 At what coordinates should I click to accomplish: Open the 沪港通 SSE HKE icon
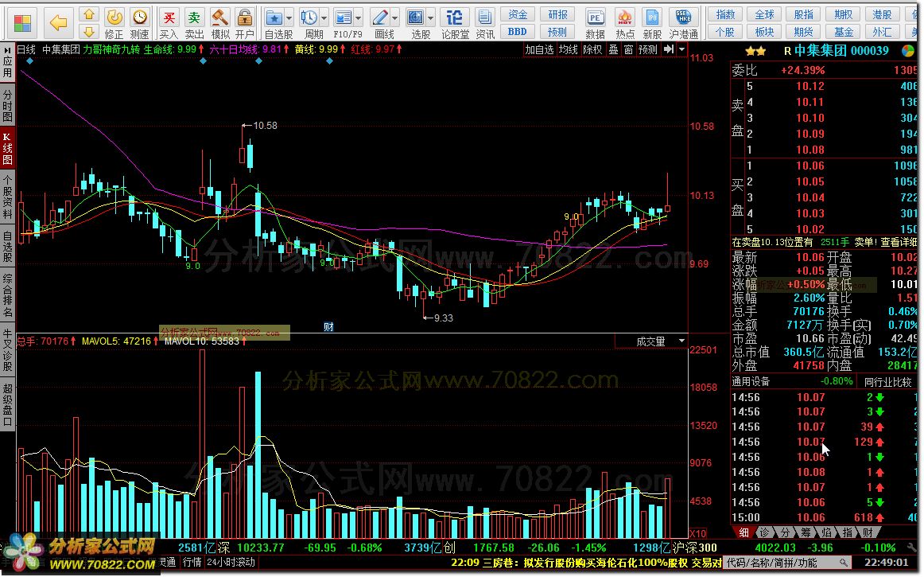[683, 23]
